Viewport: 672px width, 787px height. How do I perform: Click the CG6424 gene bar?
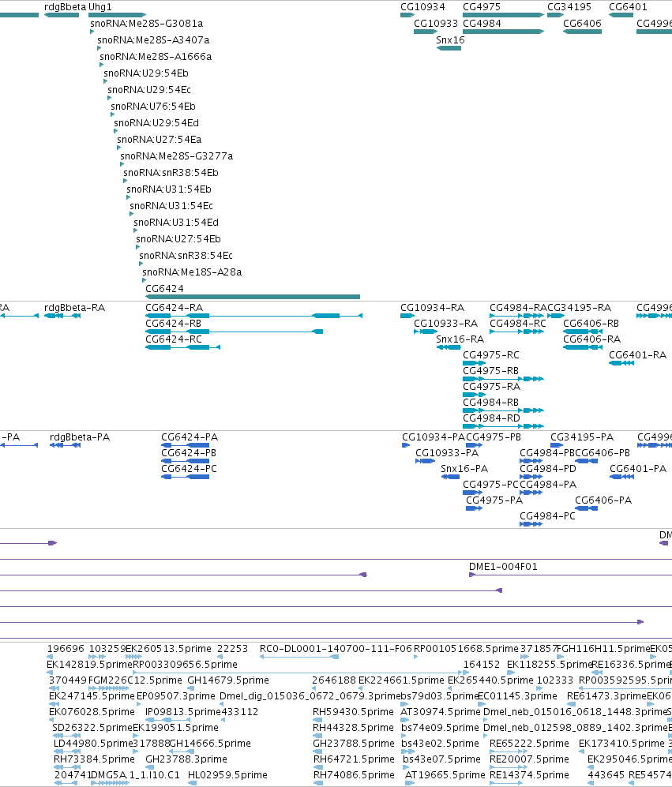pos(253,297)
